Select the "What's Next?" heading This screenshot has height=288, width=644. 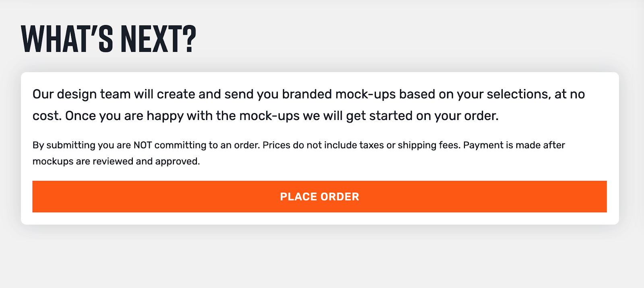[x=109, y=39]
